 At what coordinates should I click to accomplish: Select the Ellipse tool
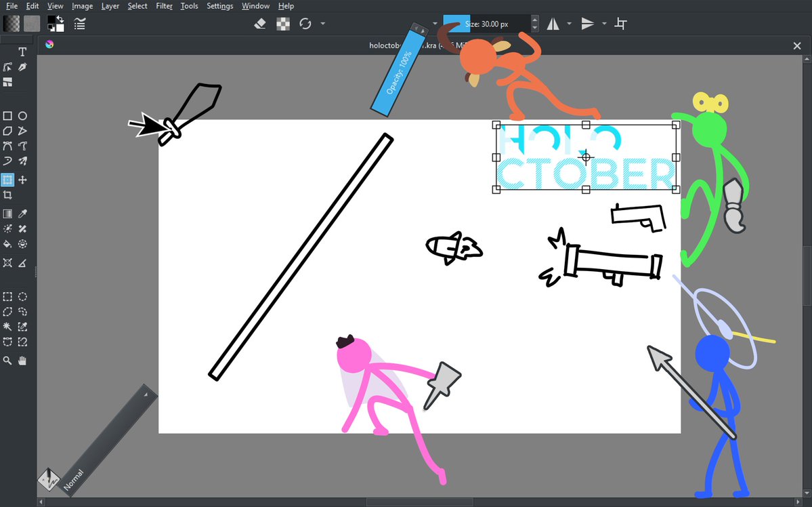(22, 116)
